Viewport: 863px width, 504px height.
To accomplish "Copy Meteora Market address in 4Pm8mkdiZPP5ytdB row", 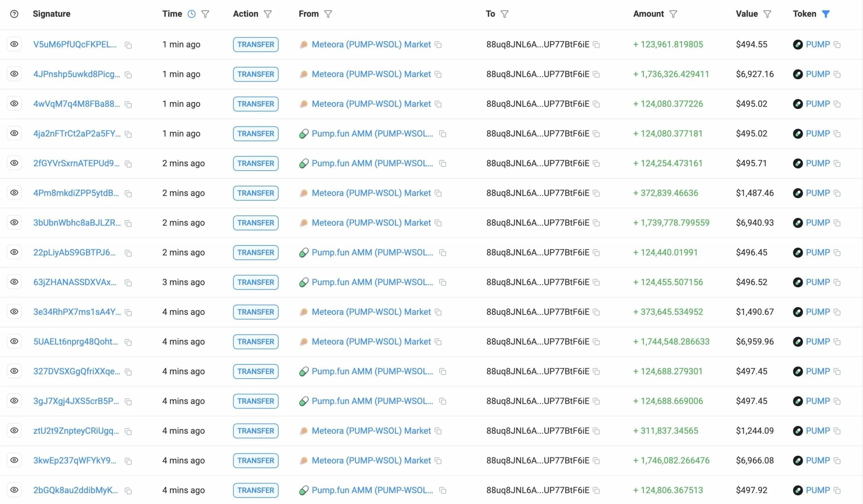I will pyautogui.click(x=438, y=194).
